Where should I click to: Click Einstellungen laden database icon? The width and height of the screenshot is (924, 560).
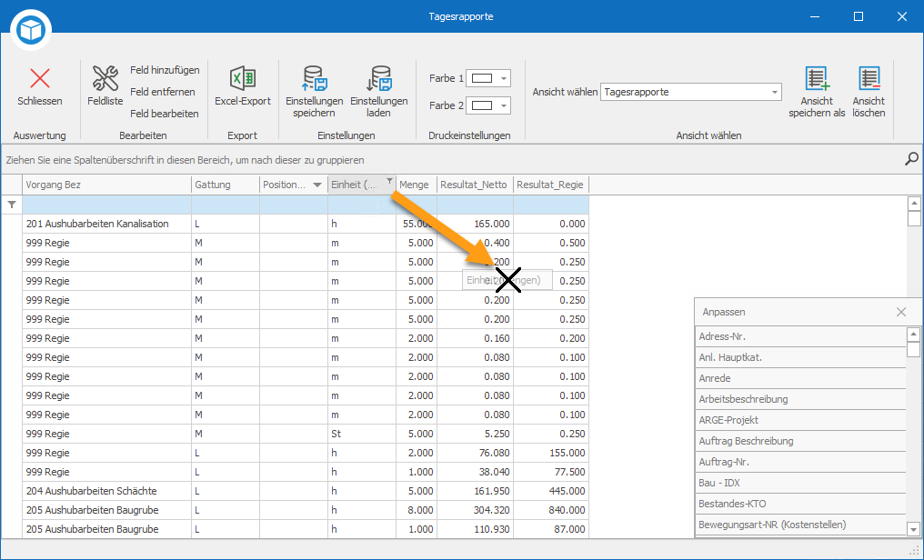[x=378, y=78]
